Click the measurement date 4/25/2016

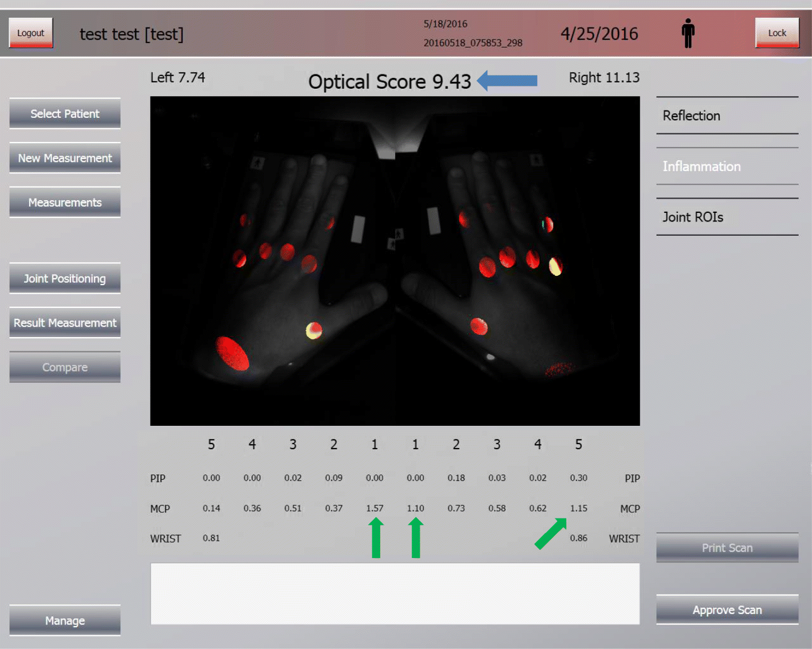(x=599, y=34)
